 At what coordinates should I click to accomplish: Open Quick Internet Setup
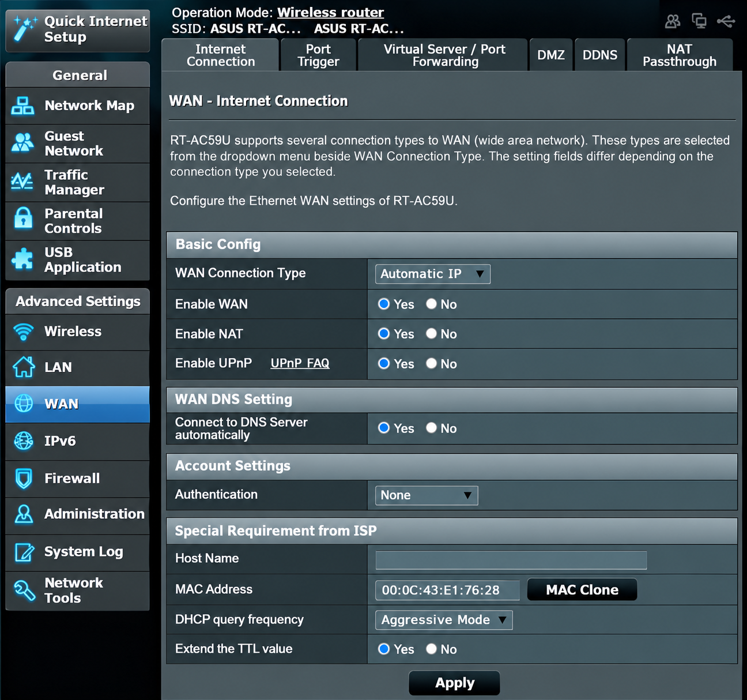(x=78, y=30)
